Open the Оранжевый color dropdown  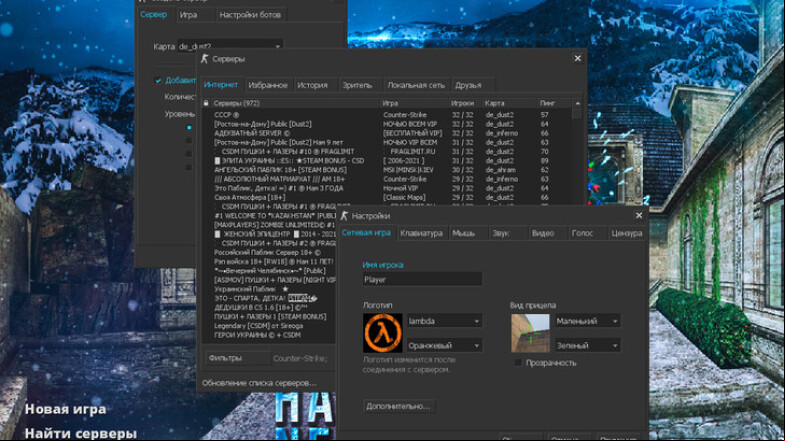click(x=444, y=345)
